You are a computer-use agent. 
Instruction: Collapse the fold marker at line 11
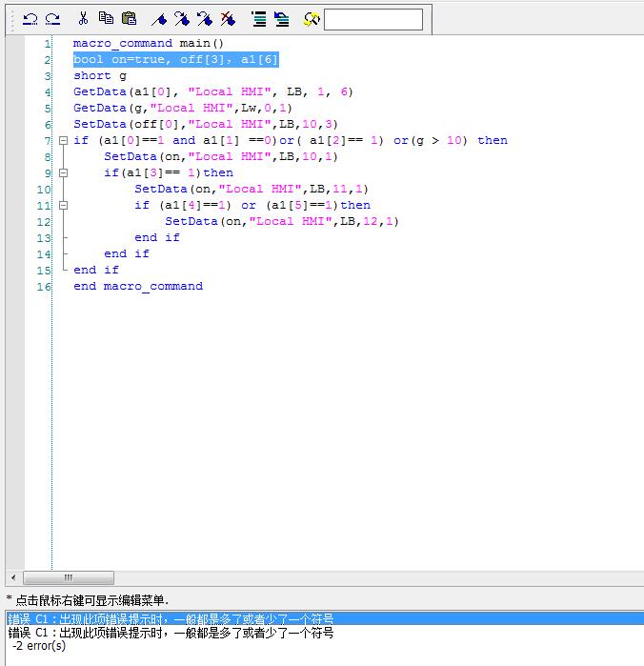pos(63,205)
